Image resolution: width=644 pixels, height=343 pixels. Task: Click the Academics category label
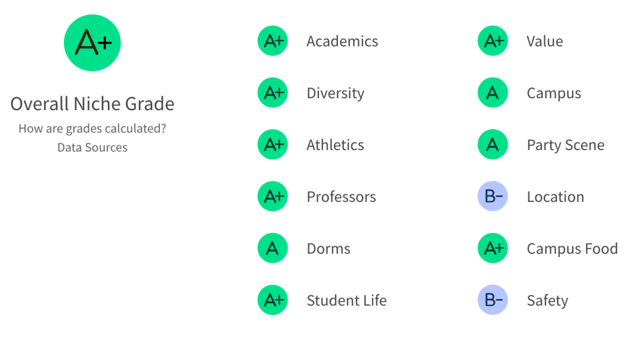coord(342,41)
